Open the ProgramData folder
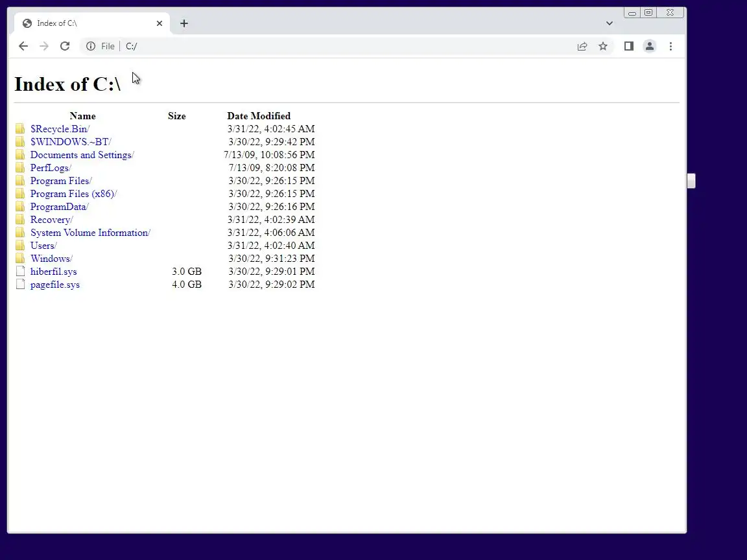 click(x=60, y=207)
